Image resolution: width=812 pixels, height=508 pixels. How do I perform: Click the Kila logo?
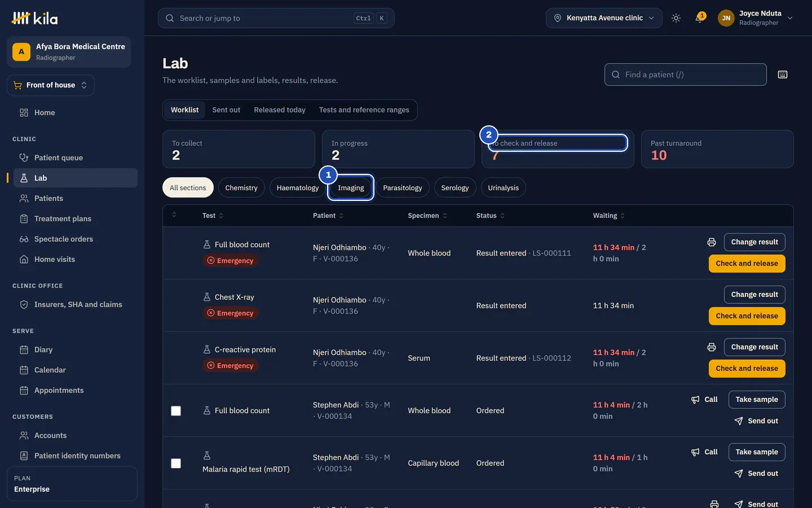[34, 18]
